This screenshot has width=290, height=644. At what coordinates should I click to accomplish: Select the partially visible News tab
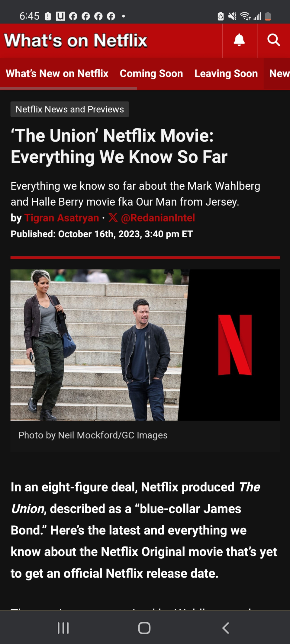tap(279, 73)
